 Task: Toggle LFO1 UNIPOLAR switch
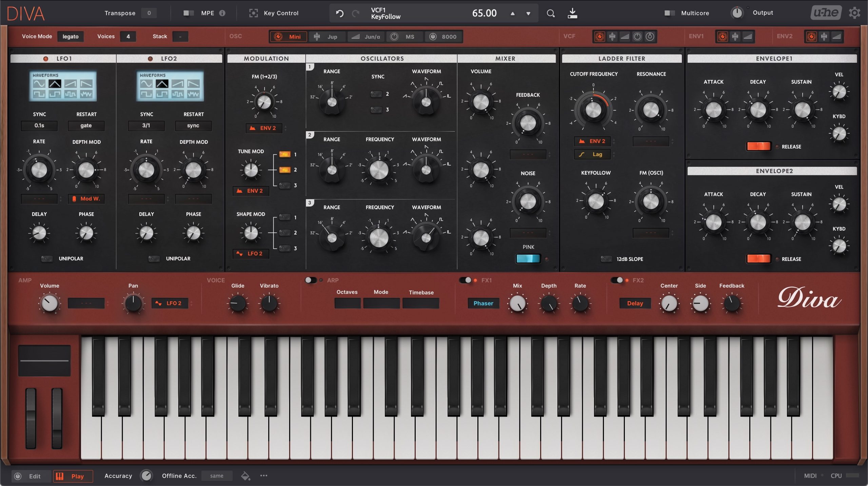(x=47, y=259)
